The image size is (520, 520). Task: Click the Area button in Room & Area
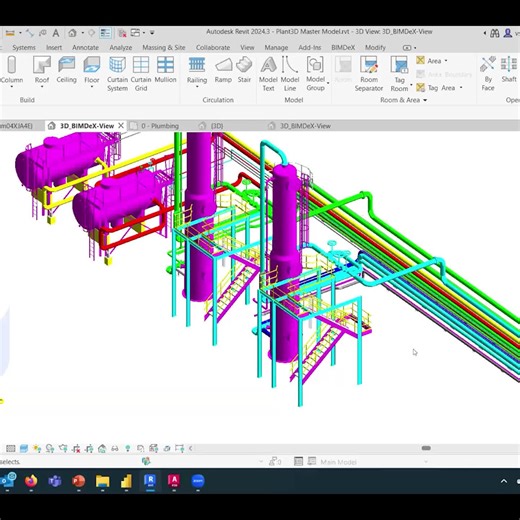tap(429, 61)
